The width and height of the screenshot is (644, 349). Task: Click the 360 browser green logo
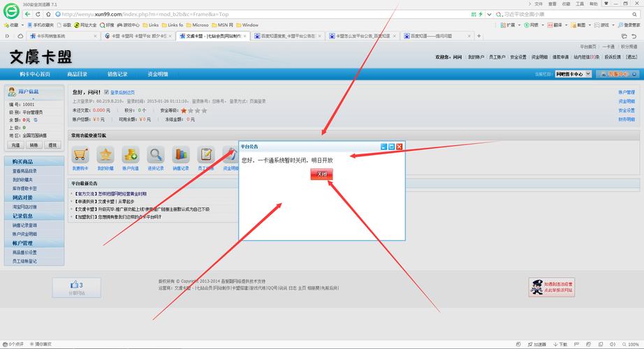(11, 11)
